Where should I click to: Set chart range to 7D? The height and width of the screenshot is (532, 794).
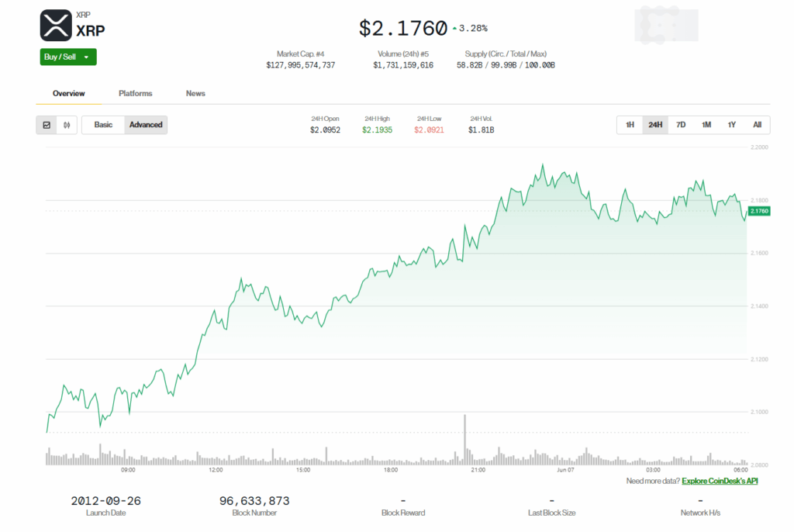(681, 125)
